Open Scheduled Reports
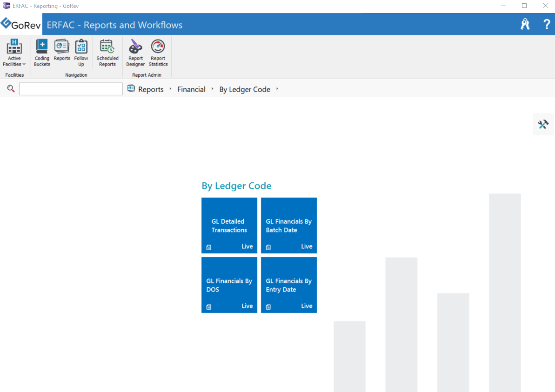This screenshot has height=392, width=555. pyautogui.click(x=107, y=53)
